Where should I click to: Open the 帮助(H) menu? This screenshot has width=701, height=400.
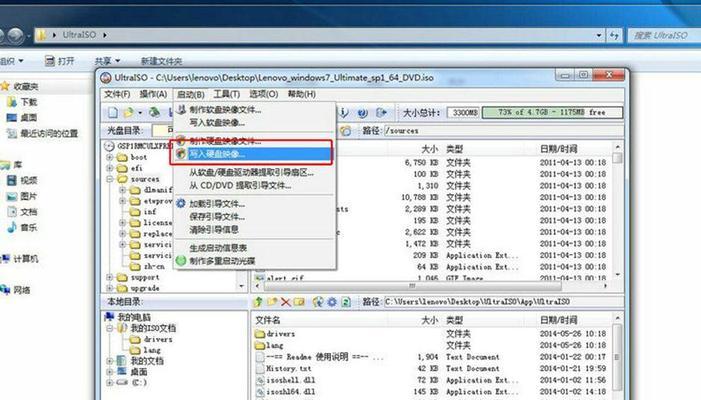(x=301, y=94)
